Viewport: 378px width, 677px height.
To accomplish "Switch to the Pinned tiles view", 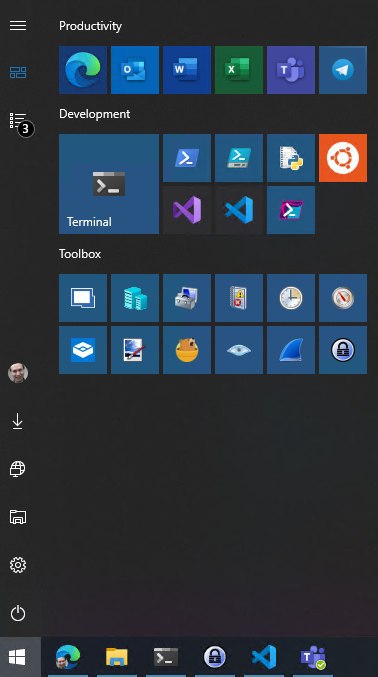I will pyautogui.click(x=18, y=72).
